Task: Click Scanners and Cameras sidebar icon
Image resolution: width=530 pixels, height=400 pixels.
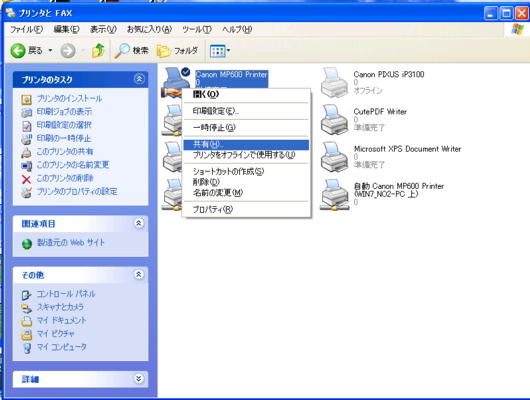Action: [26, 308]
